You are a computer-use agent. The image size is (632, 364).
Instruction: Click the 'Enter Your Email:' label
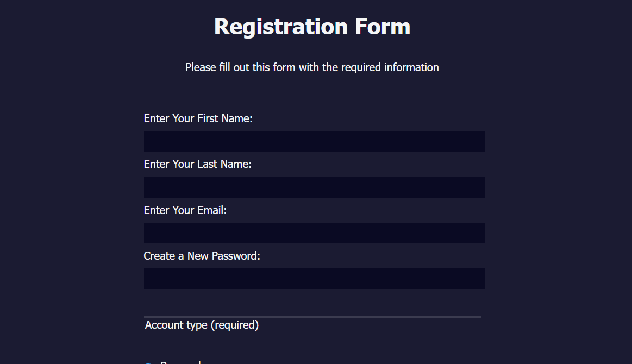point(185,210)
